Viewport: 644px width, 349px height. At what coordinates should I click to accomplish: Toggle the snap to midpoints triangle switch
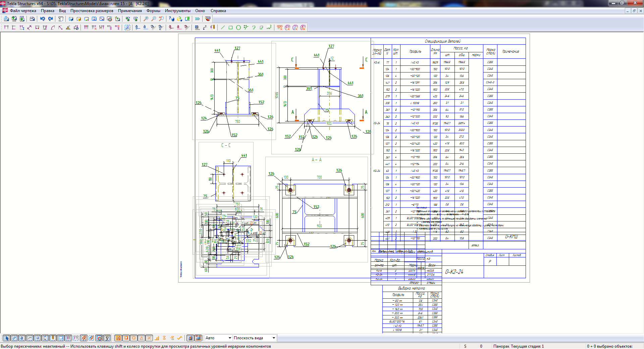click(142, 338)
